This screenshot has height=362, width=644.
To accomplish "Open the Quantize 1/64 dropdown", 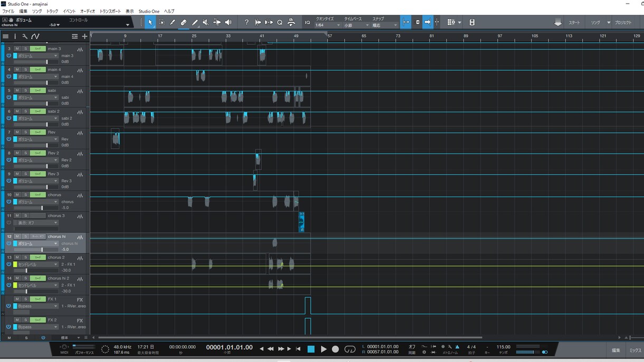I will click(x=327, y=25).
